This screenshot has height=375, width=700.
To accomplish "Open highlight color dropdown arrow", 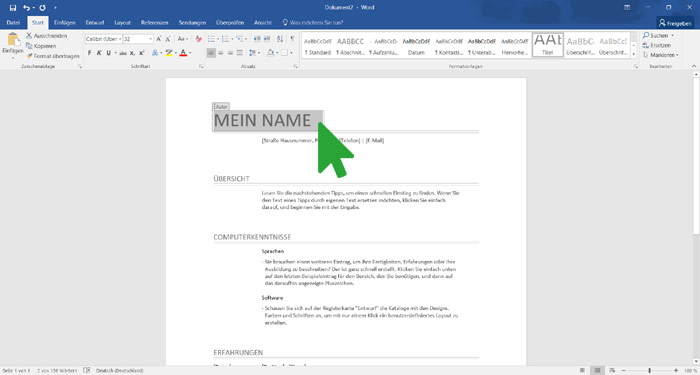I will pos(175,53).
